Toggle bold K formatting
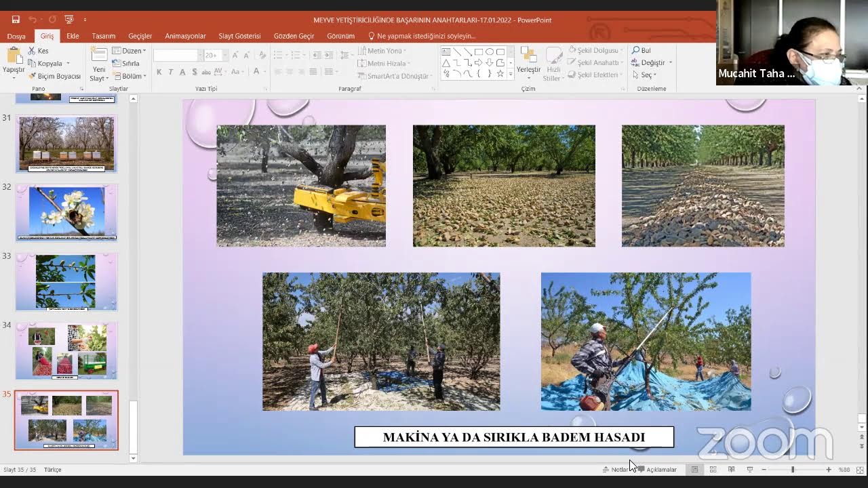The width and height of the screenshot is (868, 488). coord(159,72)
